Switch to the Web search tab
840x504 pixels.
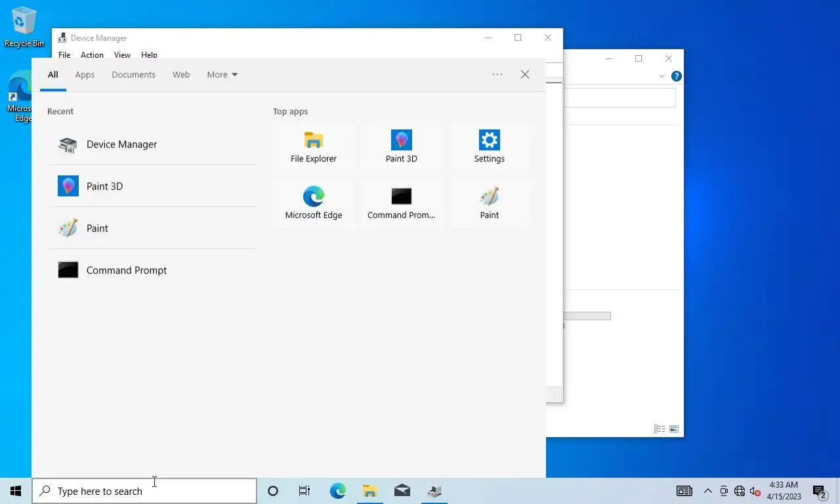click(181, 75)
